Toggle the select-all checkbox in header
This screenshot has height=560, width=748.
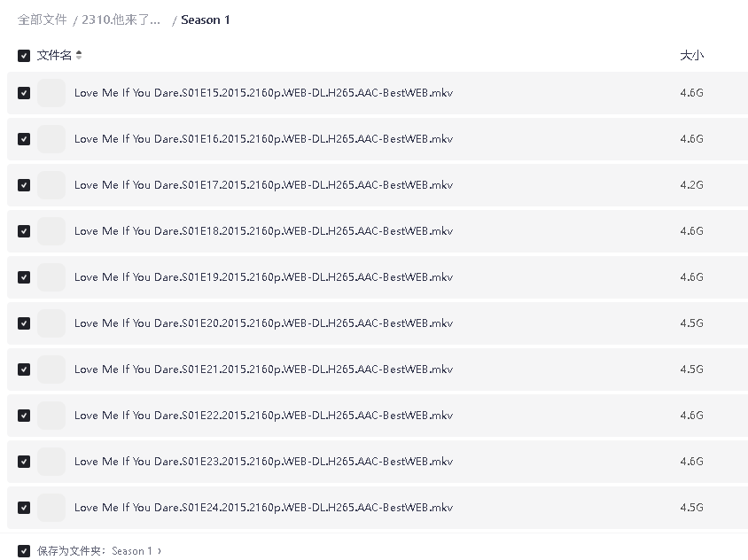[x=24, y=56]
